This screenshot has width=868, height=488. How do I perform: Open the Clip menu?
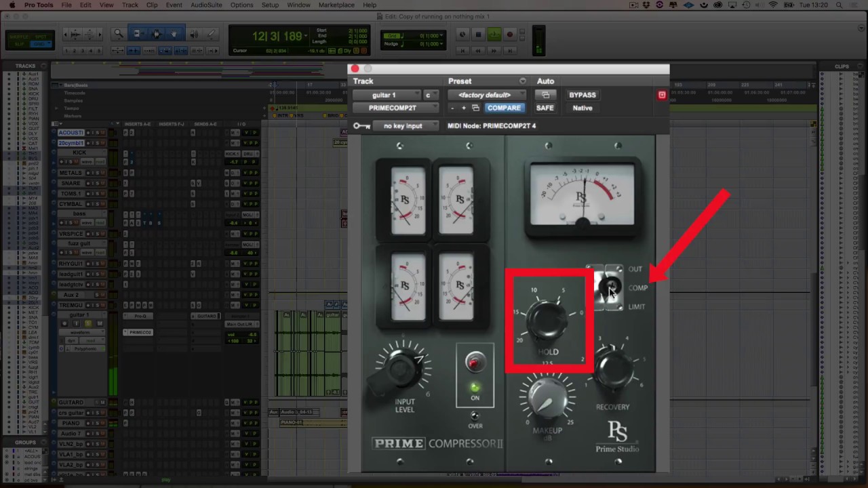[152, 5]
